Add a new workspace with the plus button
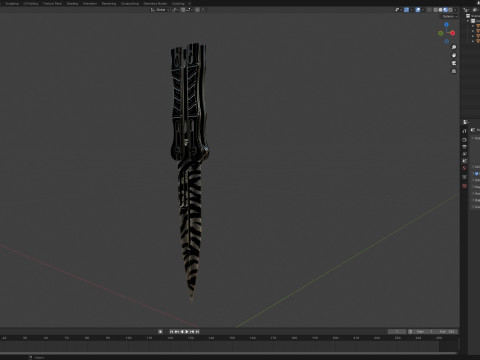 (x=189, y=3)
